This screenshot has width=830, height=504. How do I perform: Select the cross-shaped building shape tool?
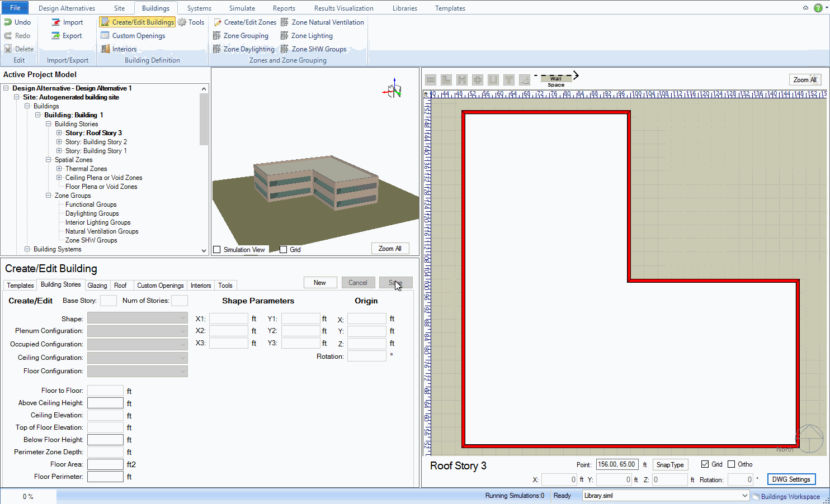tap(477, 80)
